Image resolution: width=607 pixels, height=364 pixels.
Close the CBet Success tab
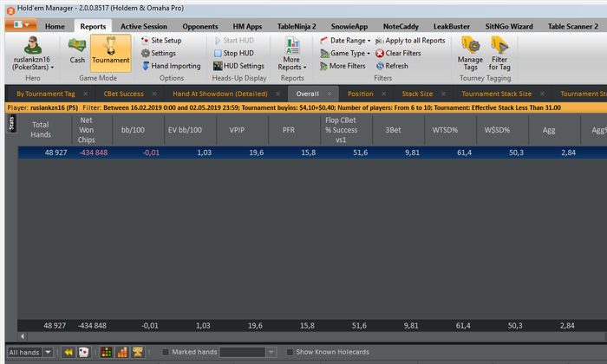point(154,94)
